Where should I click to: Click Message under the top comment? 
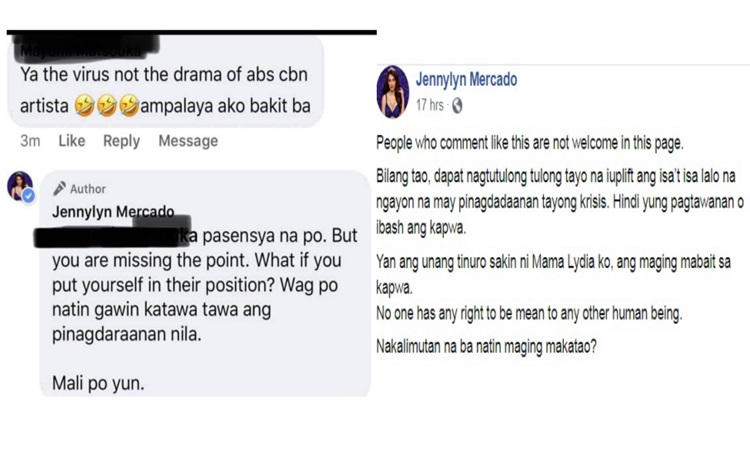pos(188,141)
